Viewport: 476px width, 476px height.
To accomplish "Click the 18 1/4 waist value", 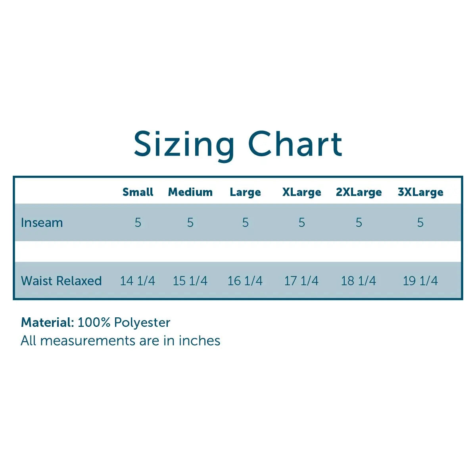I will [x=358, y=281].
